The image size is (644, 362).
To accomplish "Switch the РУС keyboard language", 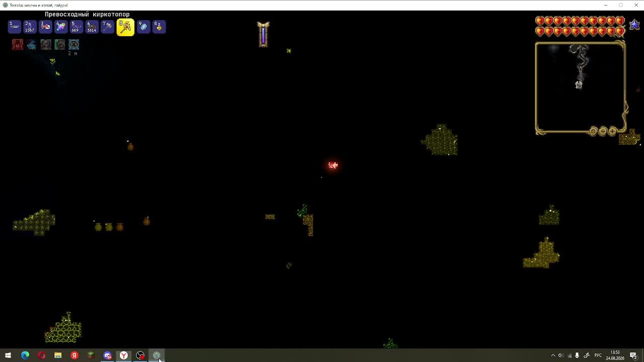I will 598,355.
